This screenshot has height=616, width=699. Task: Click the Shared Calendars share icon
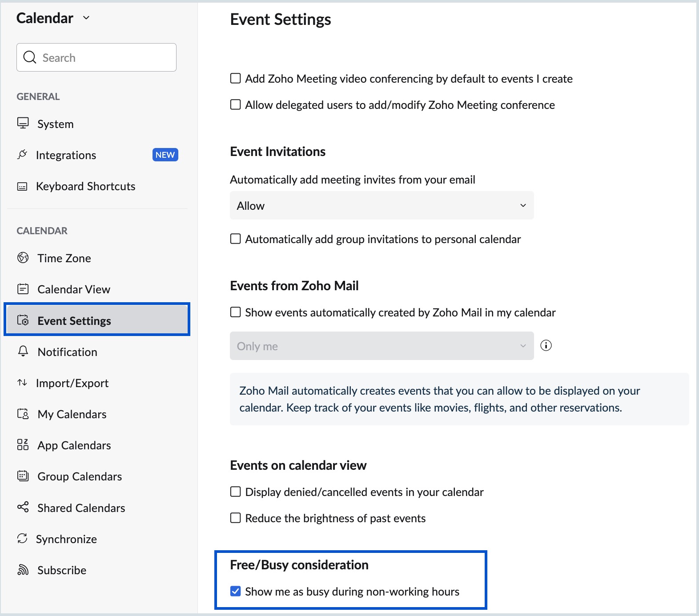[23, 507]
